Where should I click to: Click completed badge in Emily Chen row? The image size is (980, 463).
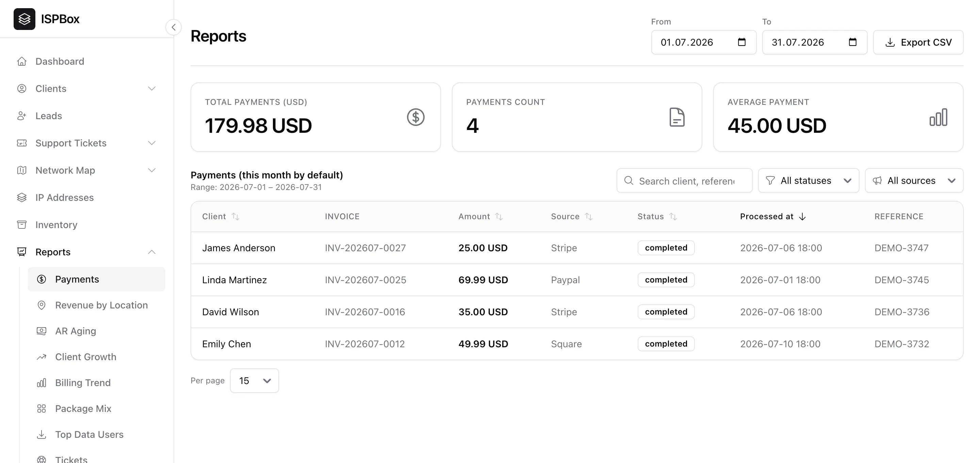click(x=666, y=344)
